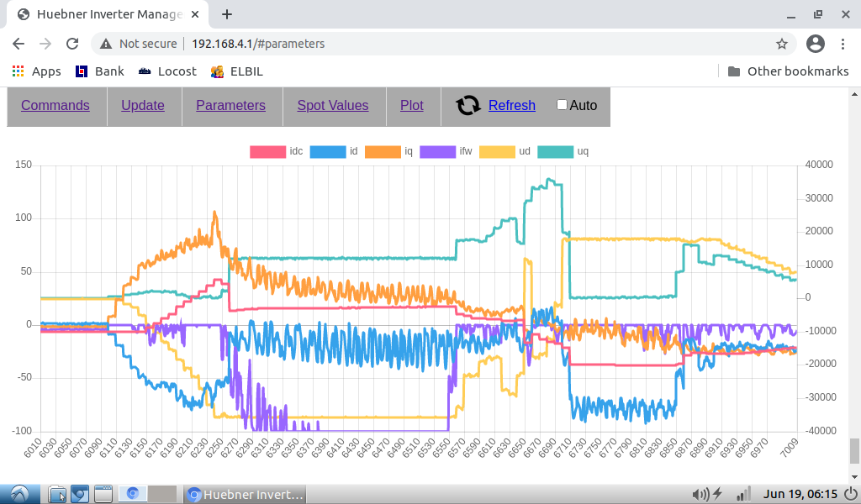The image size is (861, 504).
Task: Expand the Other bookmarks folder
Action: [x=788, y=71]
